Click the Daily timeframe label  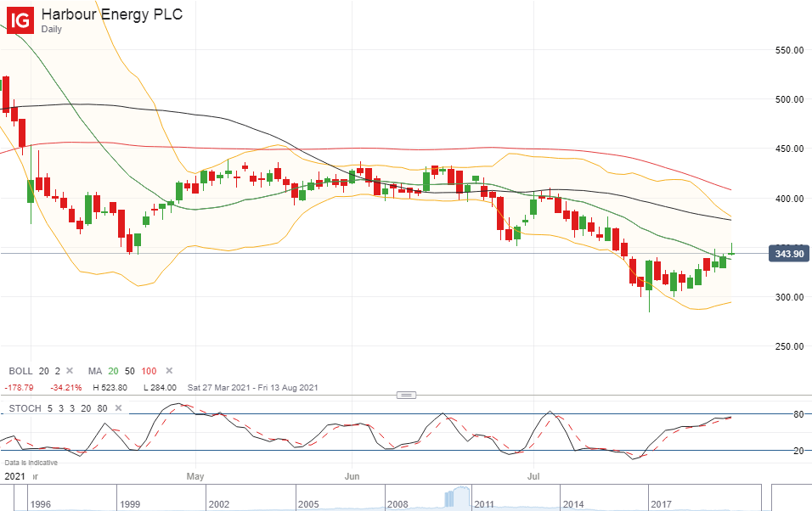(x=51, y=30)
